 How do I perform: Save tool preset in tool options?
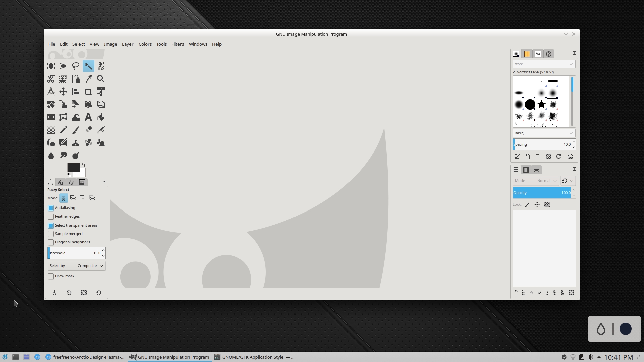click(x=54, y=293)
